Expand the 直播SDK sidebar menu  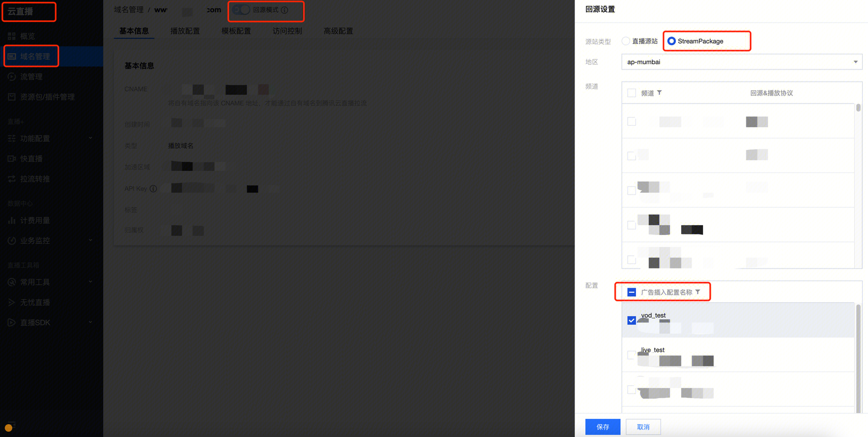coord(52,322)
